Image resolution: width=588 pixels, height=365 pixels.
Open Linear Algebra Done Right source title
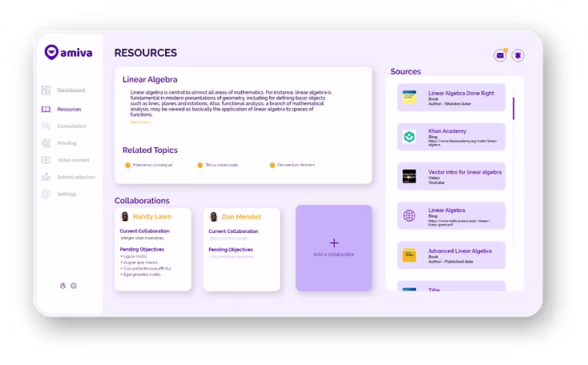click(461, 93)
